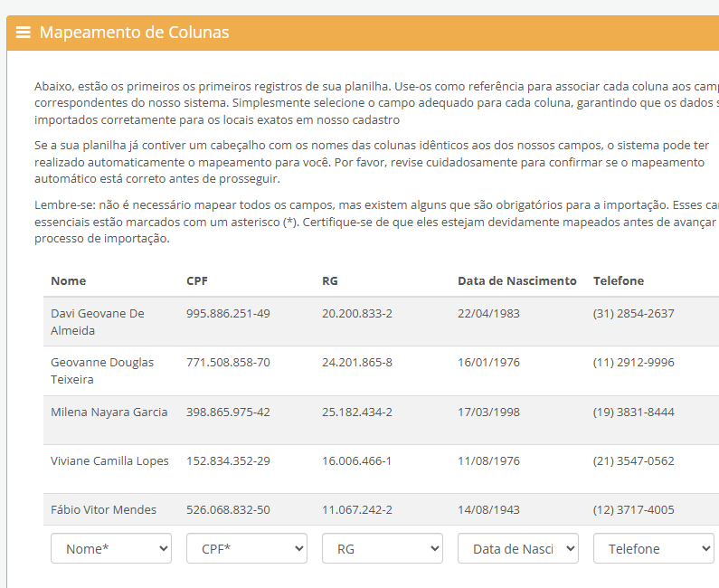The image size is (719, 588).
Task: Click phone number (21) 3547-0562
Action: point(634,461)
